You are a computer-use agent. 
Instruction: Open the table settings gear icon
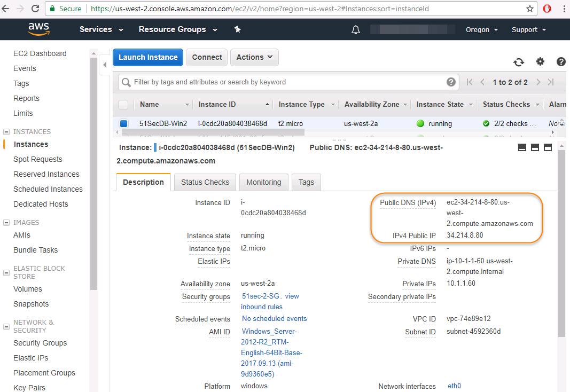pos(540,62)
